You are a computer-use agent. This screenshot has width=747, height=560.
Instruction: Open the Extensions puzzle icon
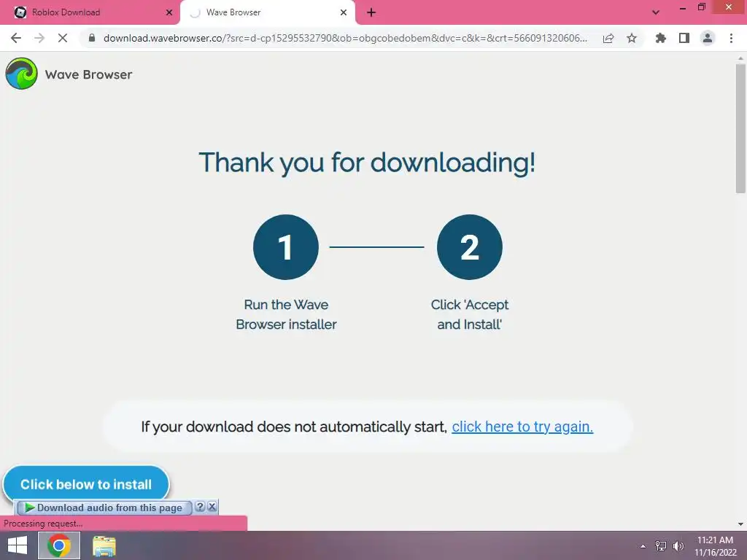point(661,38)
